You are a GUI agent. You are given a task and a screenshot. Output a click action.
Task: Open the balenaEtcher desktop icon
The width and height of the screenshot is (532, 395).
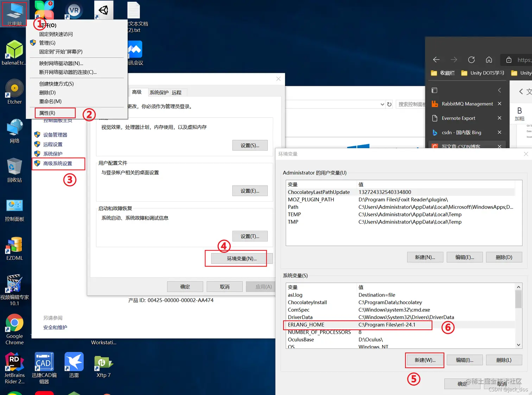[14, 52]
